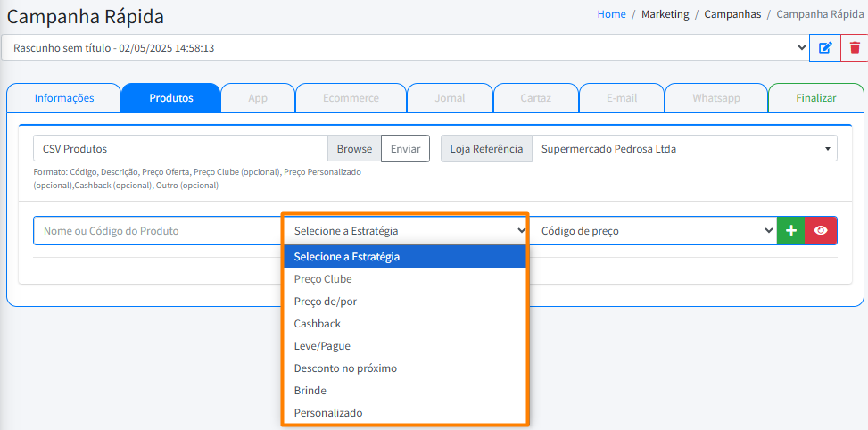Choose the Brinde strategy option
This screenshot has height=430, width=868.
tap(310, 391)
